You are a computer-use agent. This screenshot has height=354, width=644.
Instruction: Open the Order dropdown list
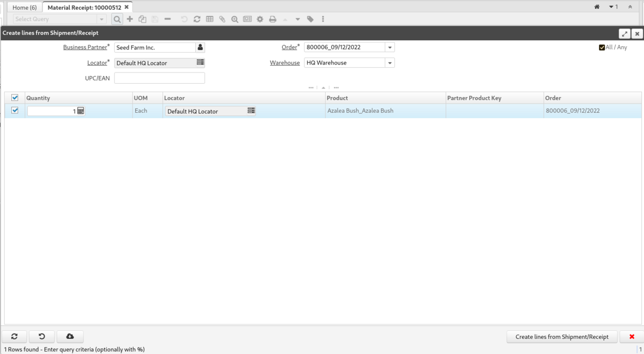pos(390,47)
